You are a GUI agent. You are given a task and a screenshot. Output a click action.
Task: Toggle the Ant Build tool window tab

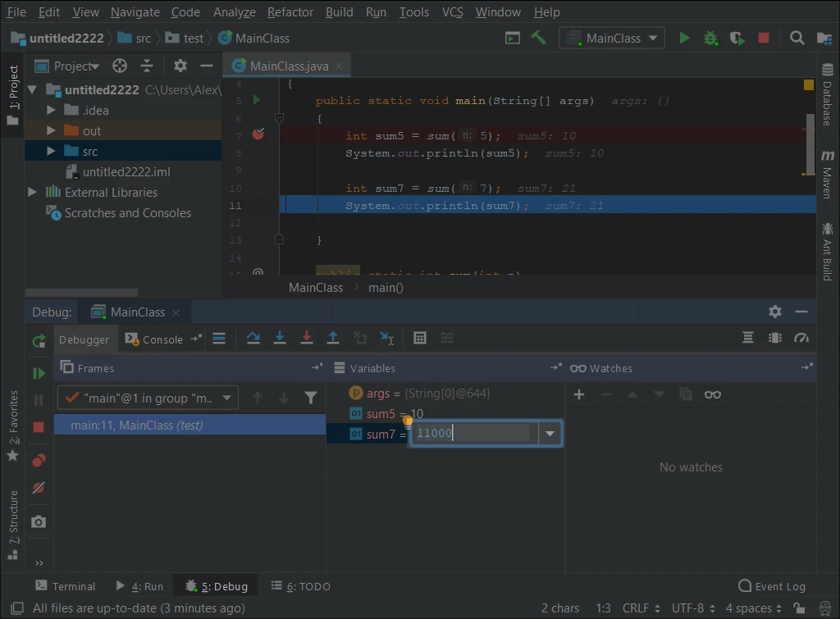pos(827,251)
